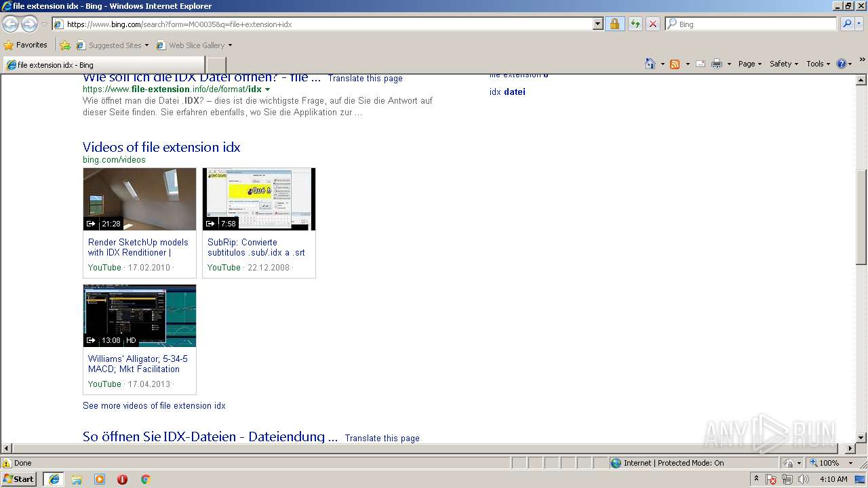Click the browser Back arrow button
Screen dimensions: 868x488
point(10,24)
